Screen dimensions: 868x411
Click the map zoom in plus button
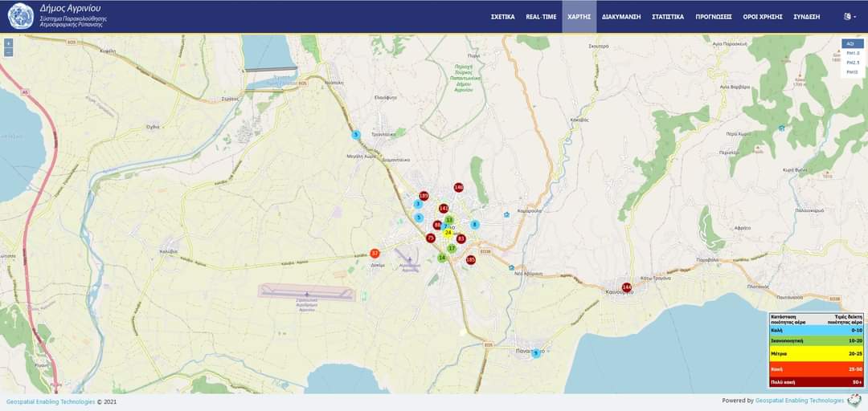[8, 43]
